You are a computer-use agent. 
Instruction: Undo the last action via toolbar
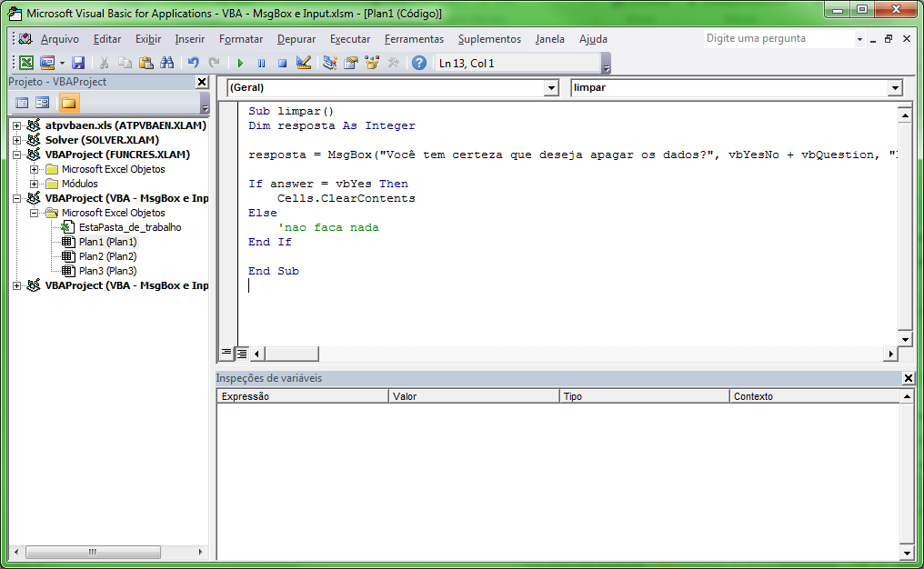[x=194, y=63]
